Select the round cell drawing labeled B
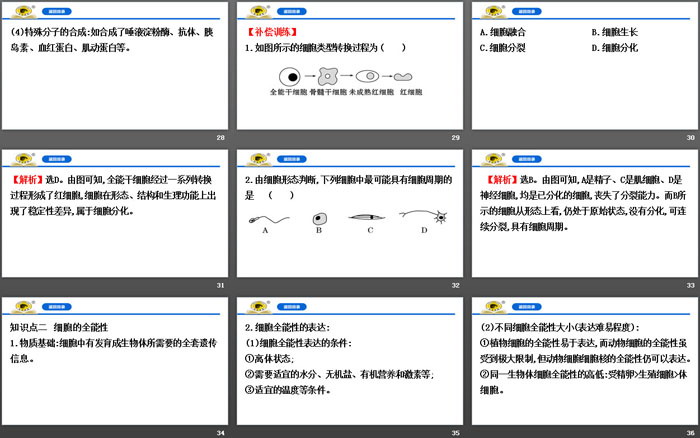The image size is (700, 438). pyautogui.click(x=319, y=219)
